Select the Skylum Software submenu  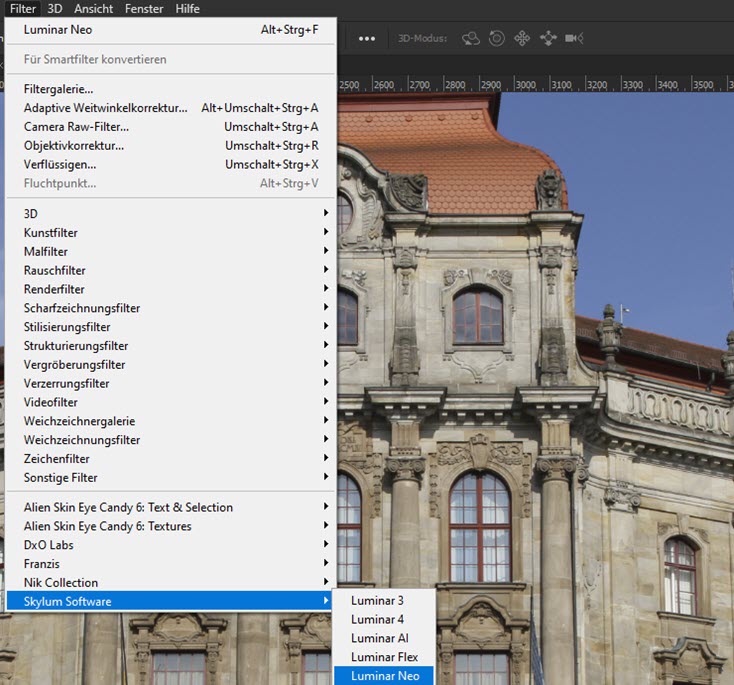[171, 601]
